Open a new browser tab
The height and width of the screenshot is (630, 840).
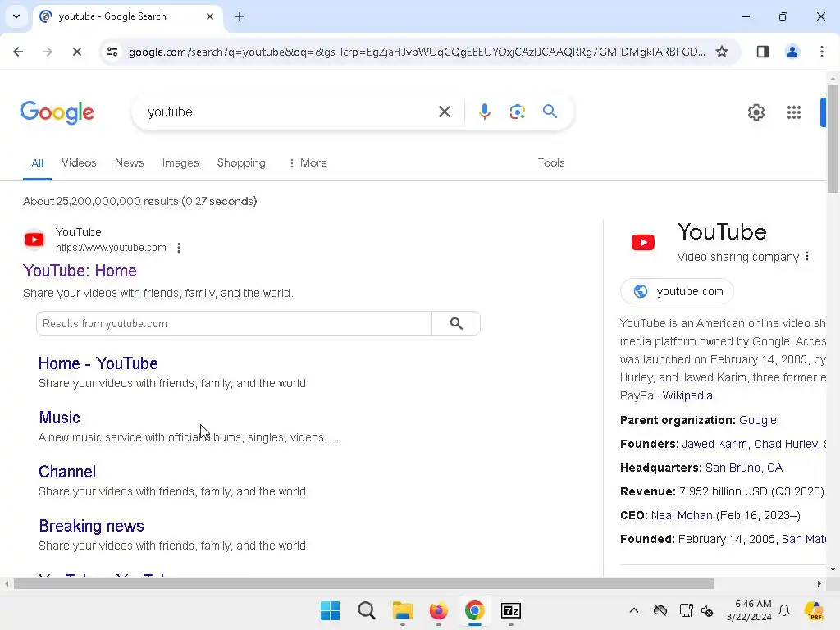240,16
